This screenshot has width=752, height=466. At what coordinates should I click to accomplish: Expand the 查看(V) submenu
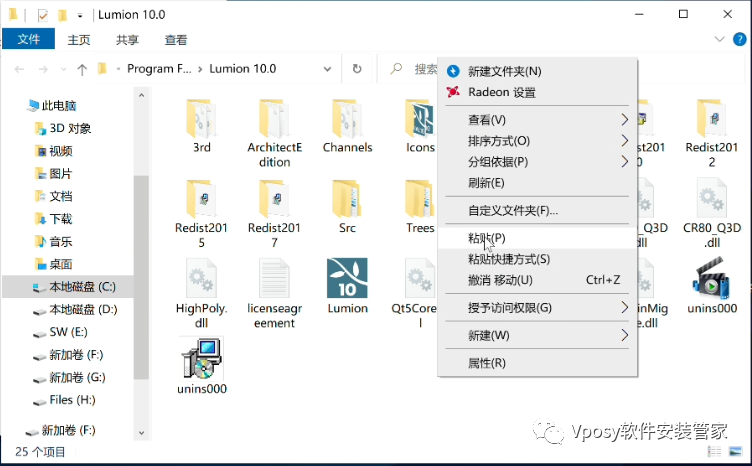point(537,120)
